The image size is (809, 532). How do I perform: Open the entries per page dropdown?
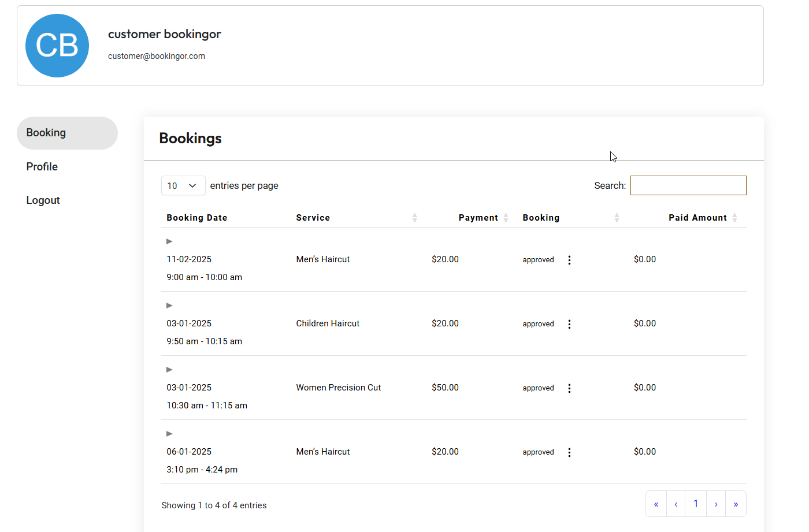click(183, 185)
